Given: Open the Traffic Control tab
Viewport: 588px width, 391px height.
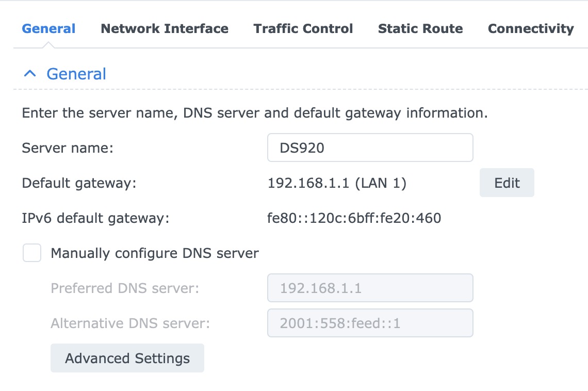Looking at the screenshot, I should tap(303, 29).
